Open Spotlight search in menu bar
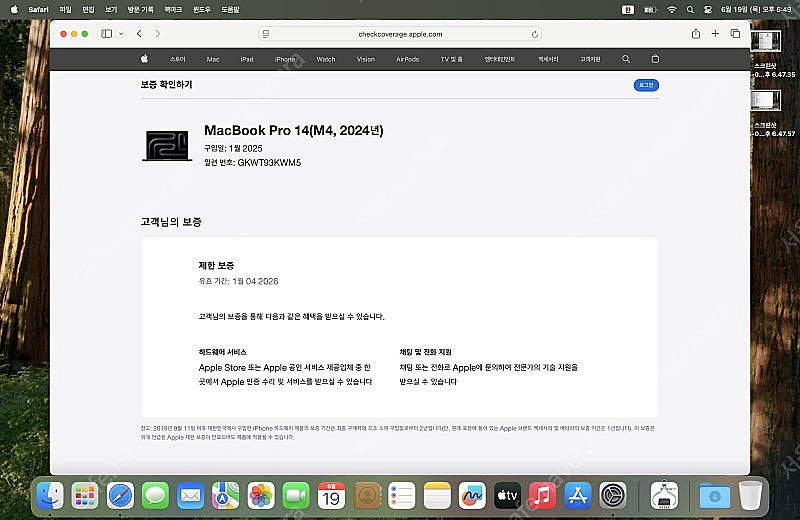 tap(690, 9)
